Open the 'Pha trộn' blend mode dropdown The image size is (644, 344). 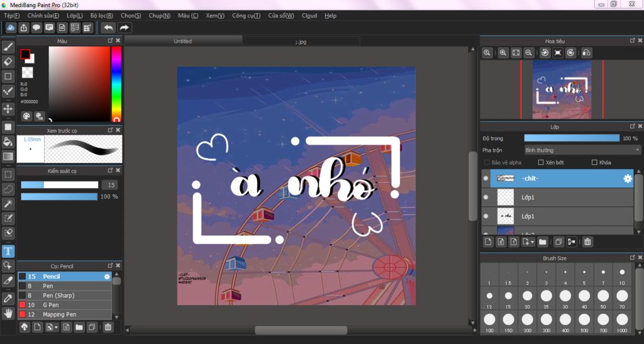pyautogui.click(x=582, y=150)
